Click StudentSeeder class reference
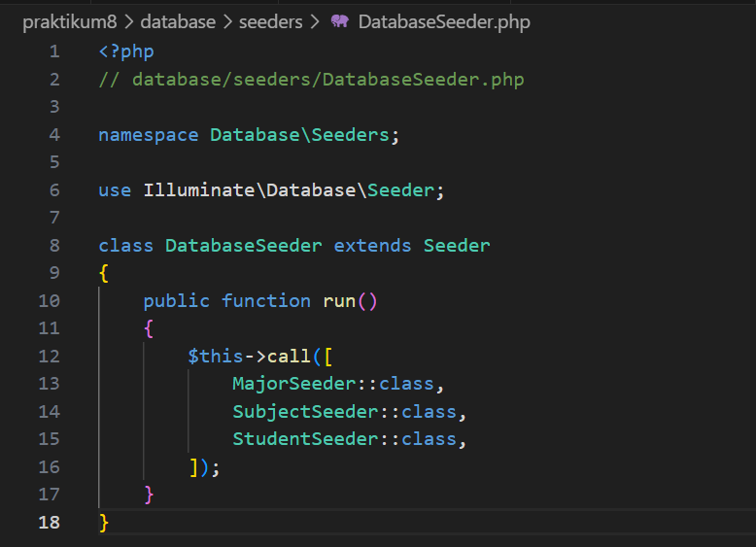The image size is (756, 547). click(305, 439)
